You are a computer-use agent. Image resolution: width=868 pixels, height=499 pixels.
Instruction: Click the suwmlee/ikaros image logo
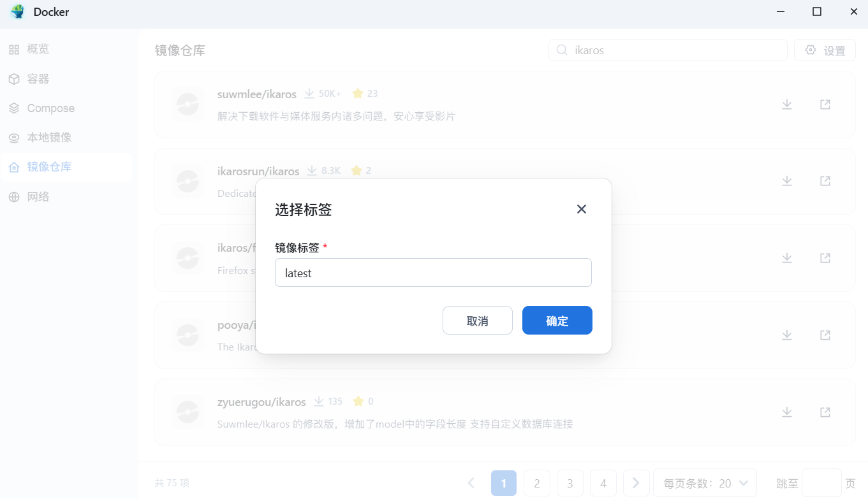tap(188, 105)
